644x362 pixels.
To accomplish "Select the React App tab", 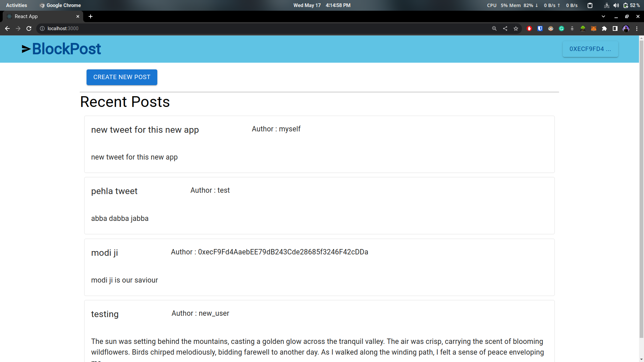I will pos(40,16).
